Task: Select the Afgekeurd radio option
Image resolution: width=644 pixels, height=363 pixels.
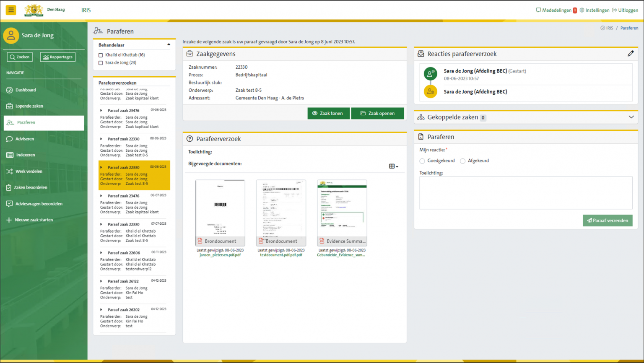Action: click(x=463, y=161)
